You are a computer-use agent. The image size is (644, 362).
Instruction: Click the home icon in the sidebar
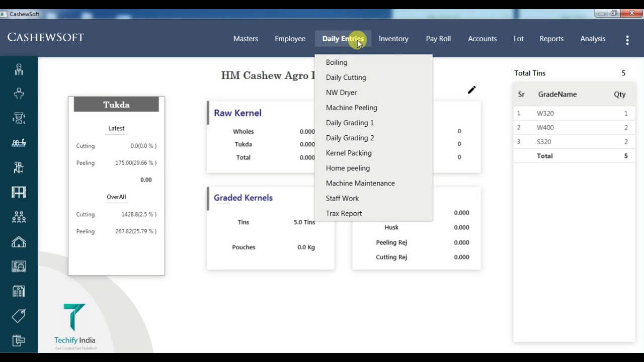(19, 242)
